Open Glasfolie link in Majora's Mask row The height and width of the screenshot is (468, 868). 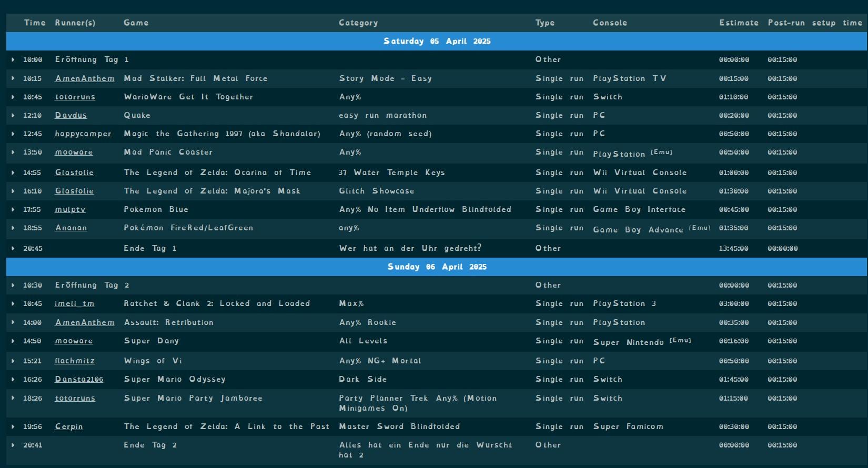click(74, 191)
